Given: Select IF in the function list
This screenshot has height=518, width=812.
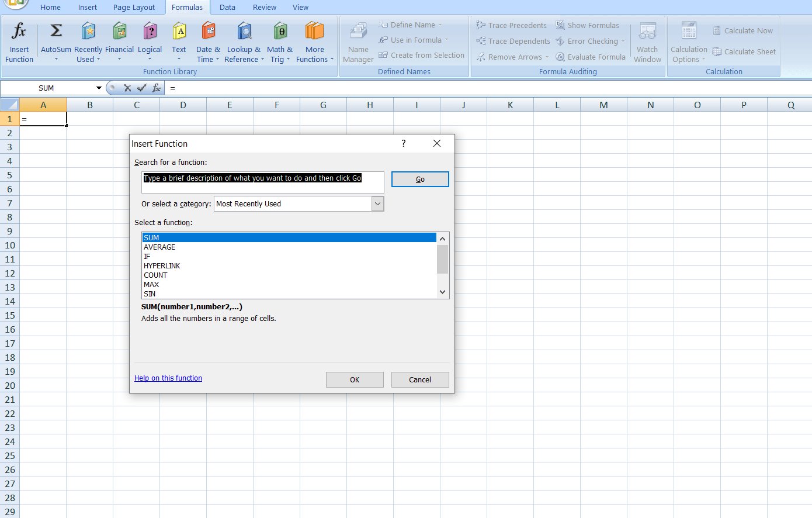Looking at the screenshot, I should coord(289,257).
